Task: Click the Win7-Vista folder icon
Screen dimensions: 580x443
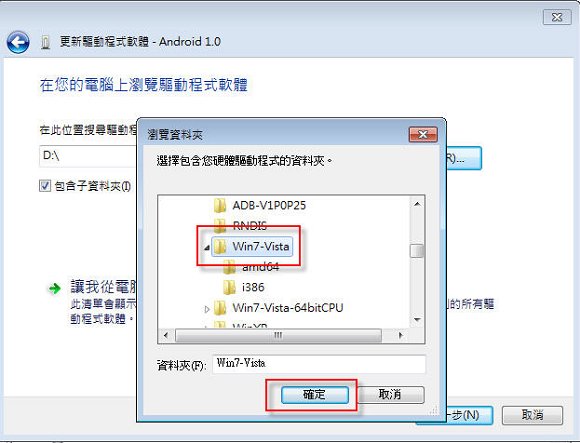Action: click(220, 246)
